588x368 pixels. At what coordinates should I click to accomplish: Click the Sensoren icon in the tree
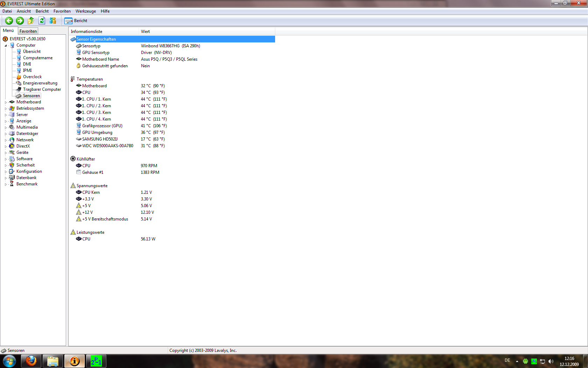pos(19,96)
